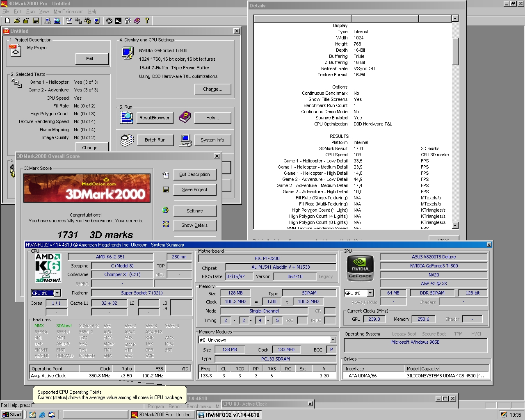Click the 'ASUS V8200T5 Deluxe' GPU field
Image resolution: width=525 pixels, height=420 pixels.
pos(434,257)
